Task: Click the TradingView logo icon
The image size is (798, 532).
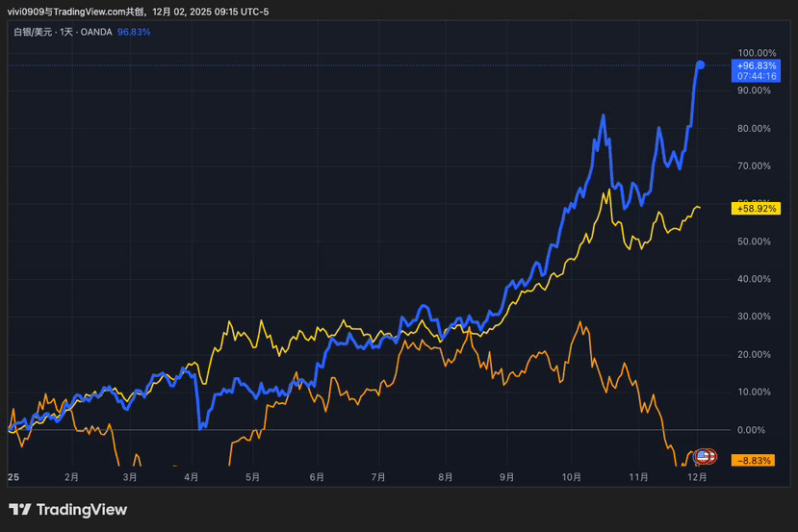Action: (19, 510)
